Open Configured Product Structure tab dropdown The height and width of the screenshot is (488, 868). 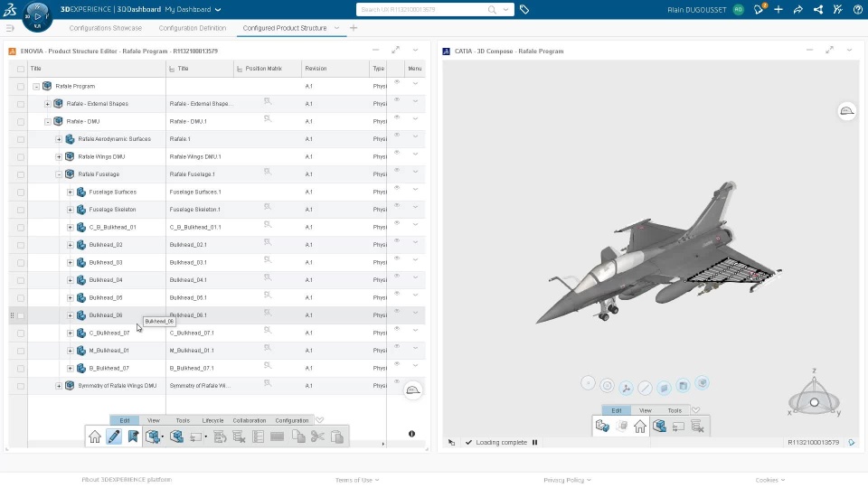pyautogui.click(x=336, y=28)
